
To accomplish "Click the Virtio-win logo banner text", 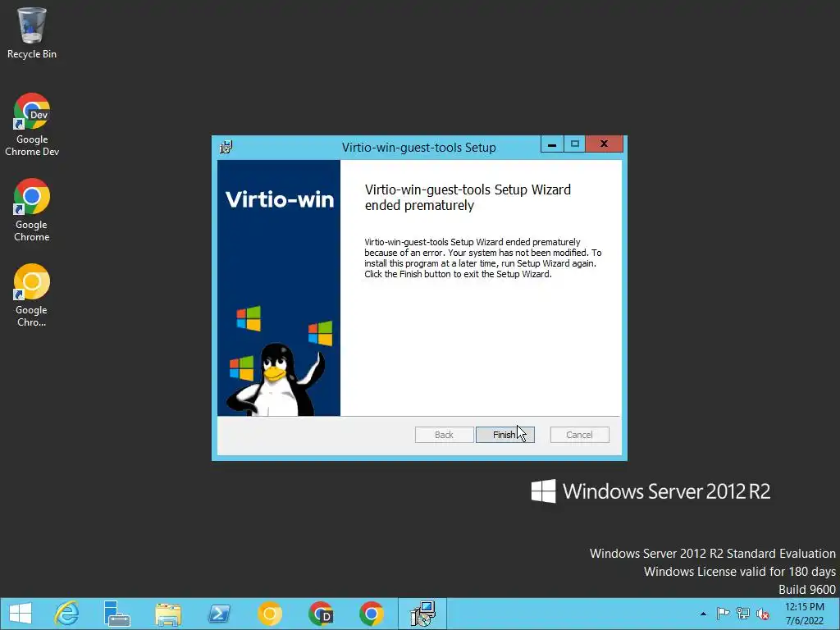I will click(x=280, y=200).
